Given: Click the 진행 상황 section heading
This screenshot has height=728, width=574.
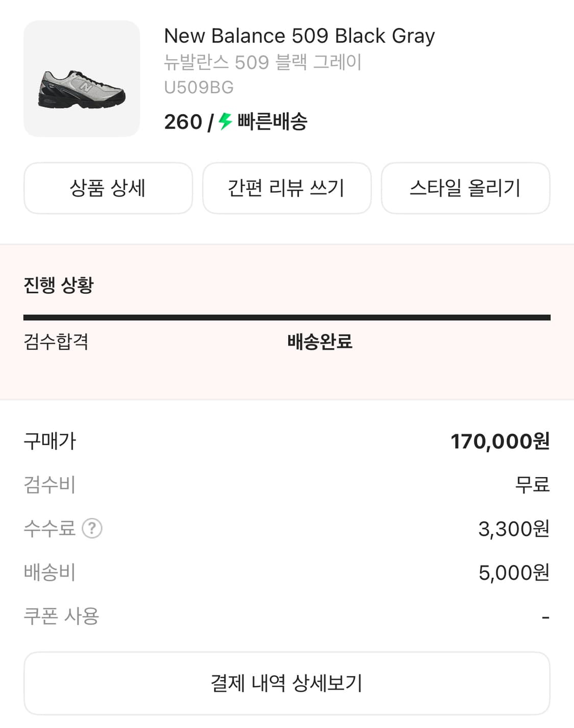Looking at the screenshot, I should [x=59, y=285].
